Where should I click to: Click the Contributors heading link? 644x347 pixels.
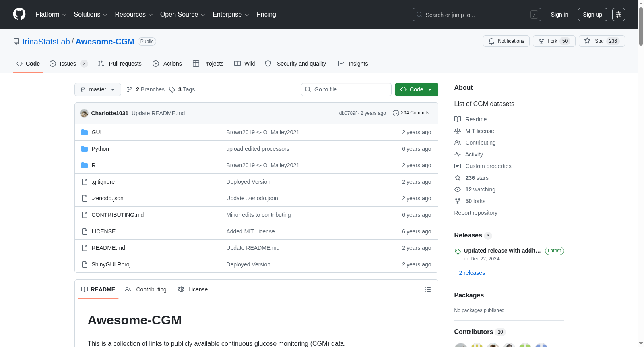tap(479, 332)
